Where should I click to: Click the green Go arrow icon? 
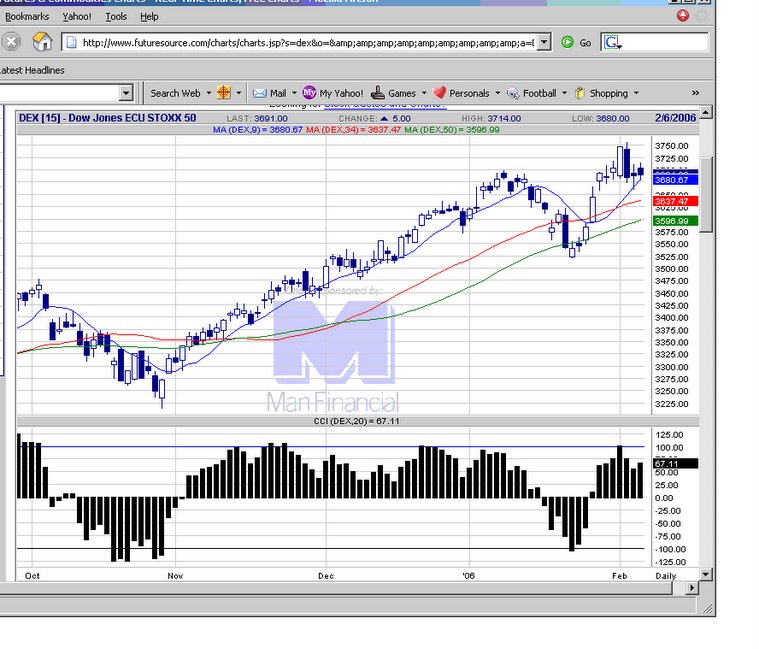[x=567, y=42]
